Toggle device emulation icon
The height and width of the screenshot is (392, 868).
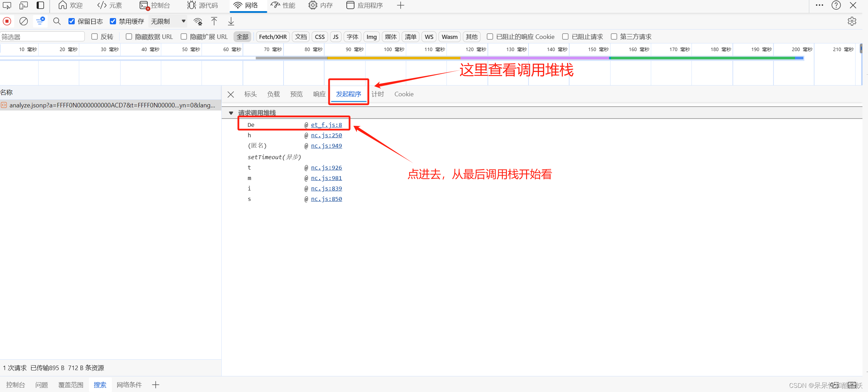[x=24, y=5]
